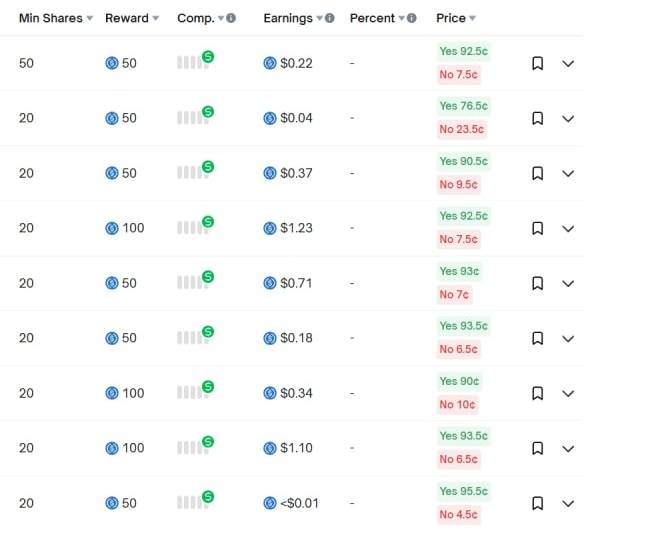Click the green competition badge in $0.04 row
This screenshot has width=650, height=536.
pos(208,111)
